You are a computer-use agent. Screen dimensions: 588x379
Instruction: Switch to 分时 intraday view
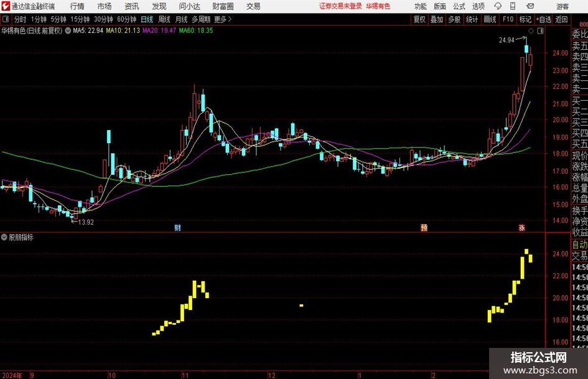(x=20, y=19)
